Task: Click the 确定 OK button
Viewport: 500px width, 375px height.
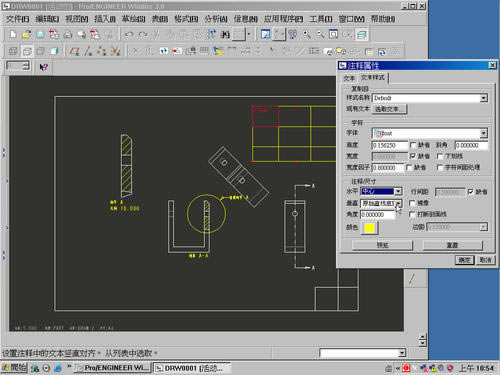Action: [x=464, y=260]
